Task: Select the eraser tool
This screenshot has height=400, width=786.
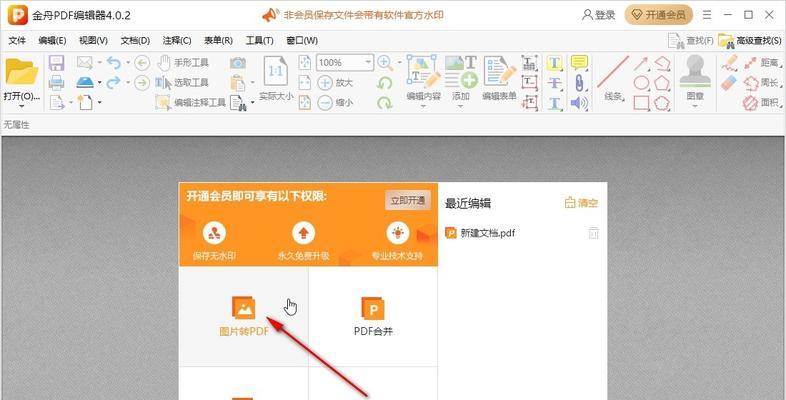Action: 729,83
